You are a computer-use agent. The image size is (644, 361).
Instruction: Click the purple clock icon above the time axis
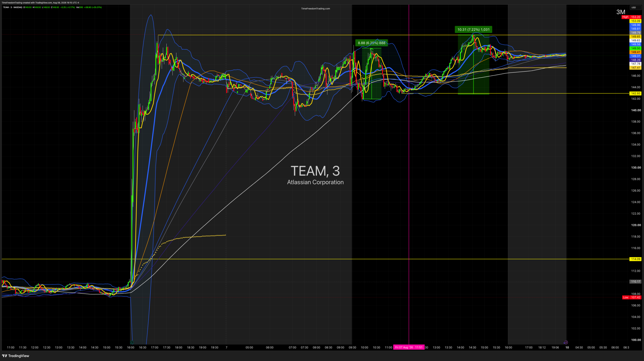566,343
